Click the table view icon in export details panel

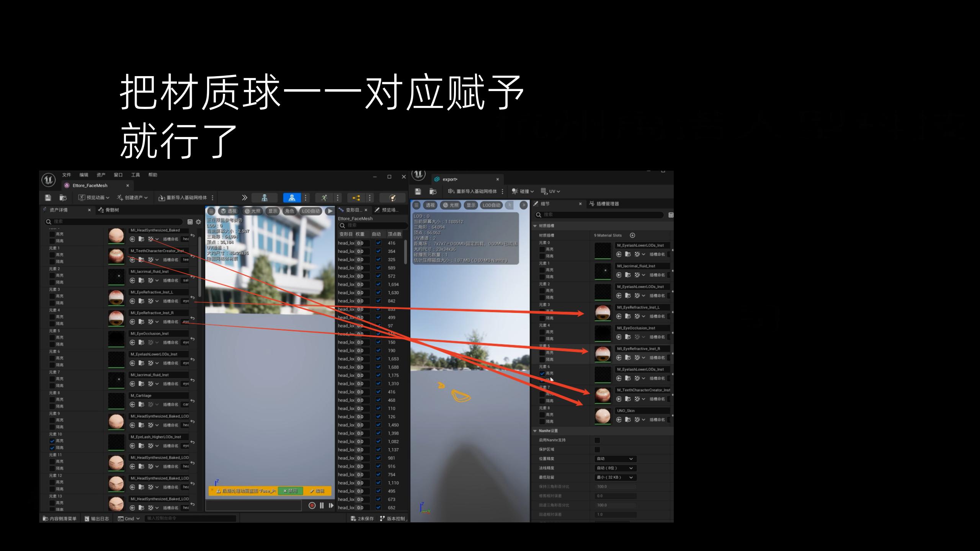(671, 215)
